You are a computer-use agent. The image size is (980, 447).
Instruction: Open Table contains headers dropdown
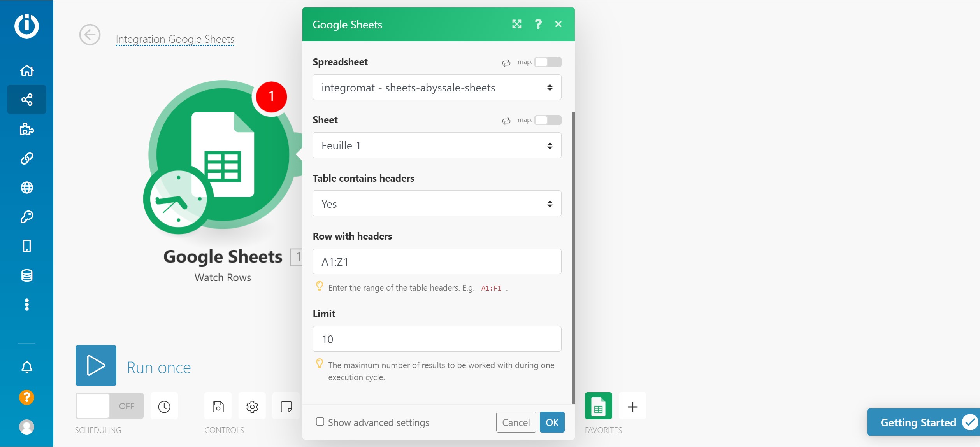click(x=437, y=203)
